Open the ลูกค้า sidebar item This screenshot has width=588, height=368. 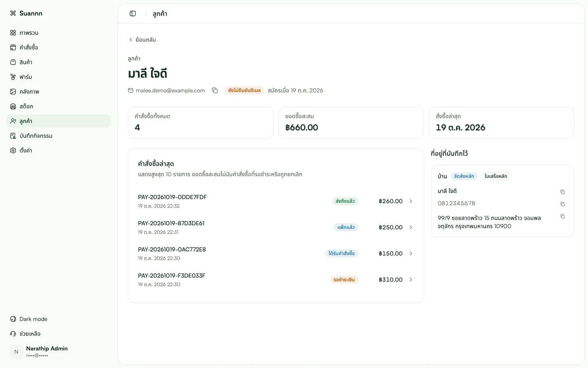[59, 121]
